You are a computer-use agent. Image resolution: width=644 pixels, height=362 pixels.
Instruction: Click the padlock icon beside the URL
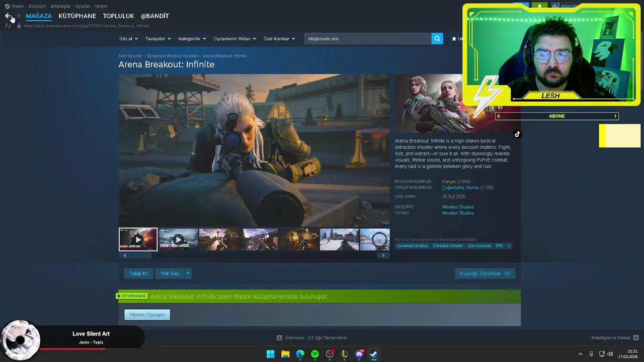[x=19, y=26]
